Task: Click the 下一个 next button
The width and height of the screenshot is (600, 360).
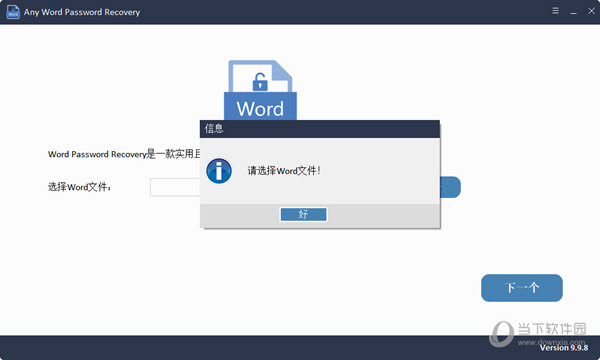Action: pyautogui.click(x=522, y=288)
